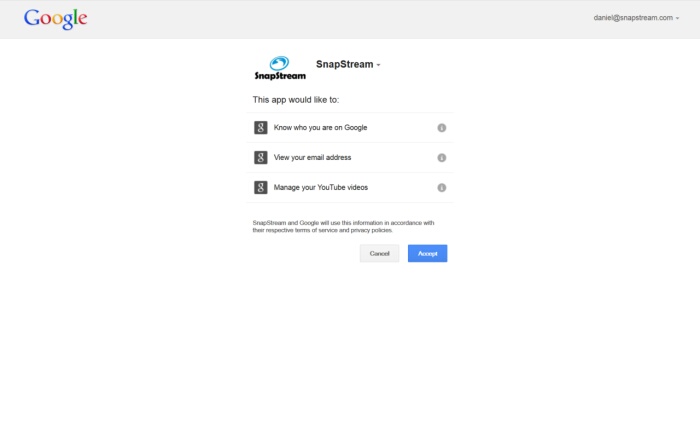
Task: Select Know who you are on Google text
Action: pos(321,128)
